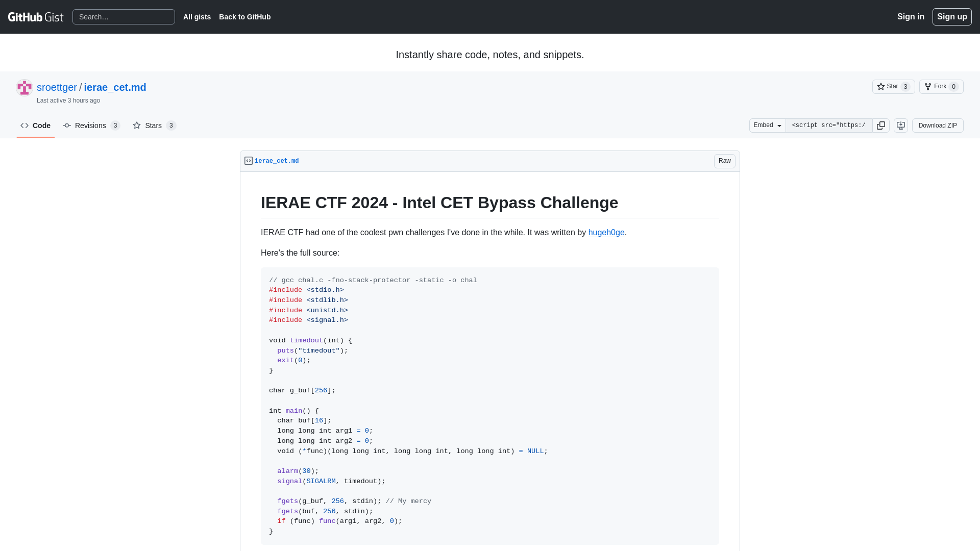Click 'Here's the full source:' paragraph

300,253
